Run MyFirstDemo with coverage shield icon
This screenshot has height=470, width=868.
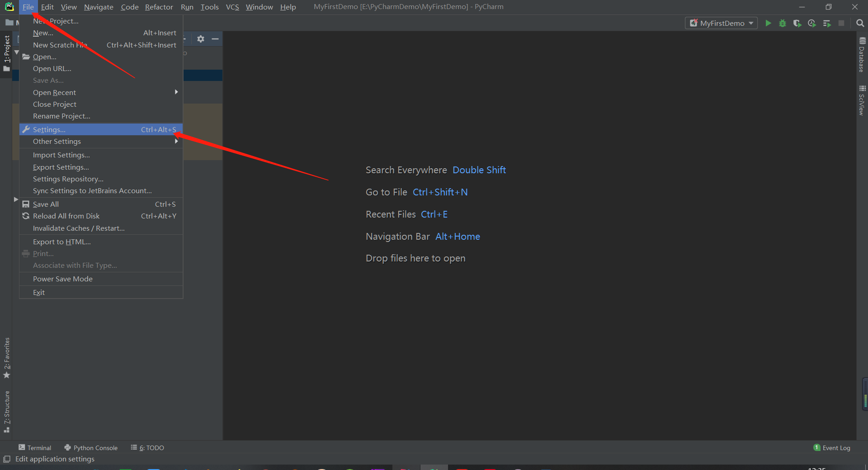pyautogui.click(x=797, y=23)
